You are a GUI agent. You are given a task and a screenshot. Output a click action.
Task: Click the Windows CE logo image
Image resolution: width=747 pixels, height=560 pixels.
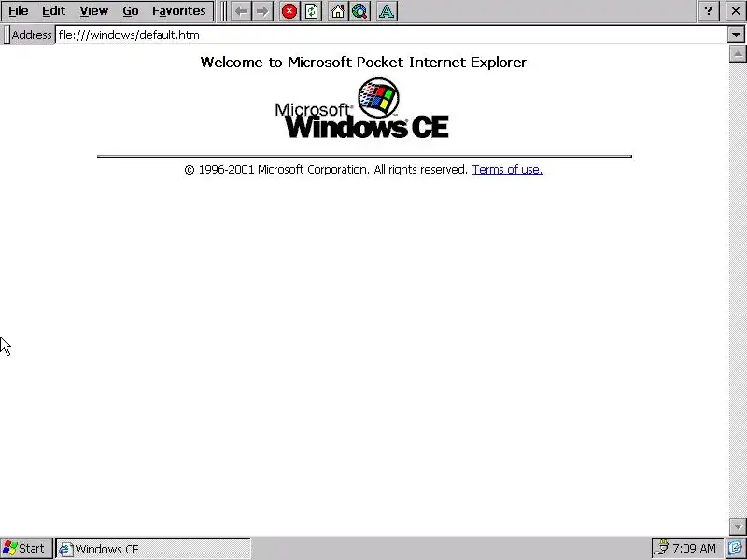(362, 108)
